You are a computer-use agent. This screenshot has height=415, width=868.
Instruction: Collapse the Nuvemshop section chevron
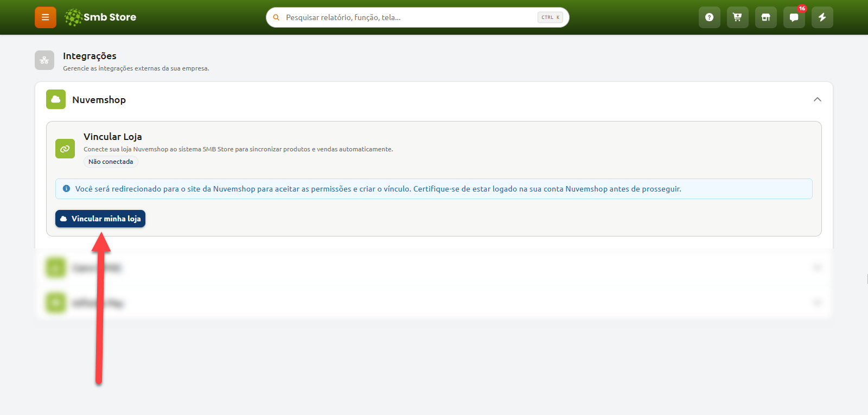click(818, 99)
